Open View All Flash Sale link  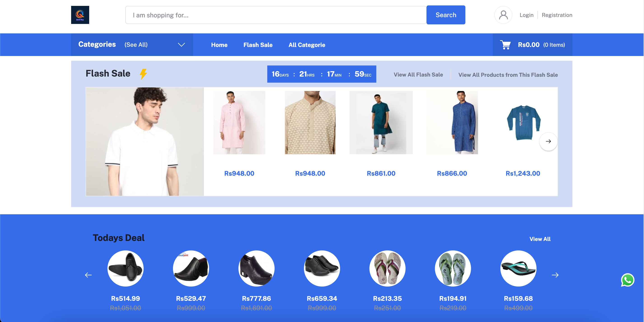[418, 75]
